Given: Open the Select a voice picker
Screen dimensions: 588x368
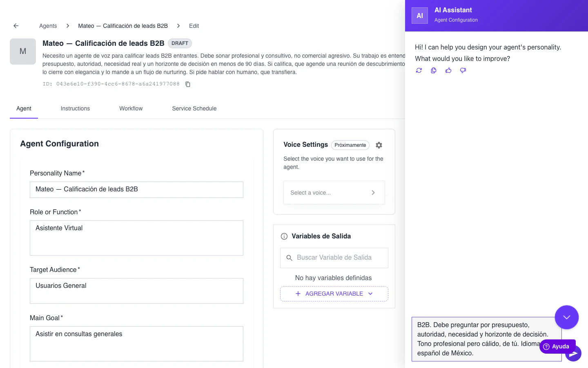Looking at the screenshot, I should [334, 193].
